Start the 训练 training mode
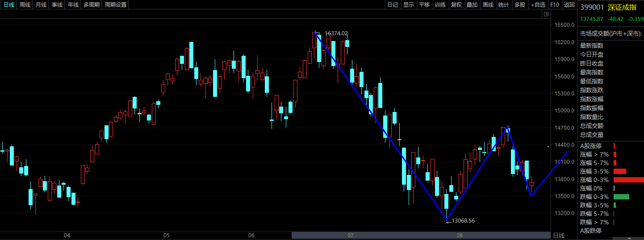 coord(440,4)
